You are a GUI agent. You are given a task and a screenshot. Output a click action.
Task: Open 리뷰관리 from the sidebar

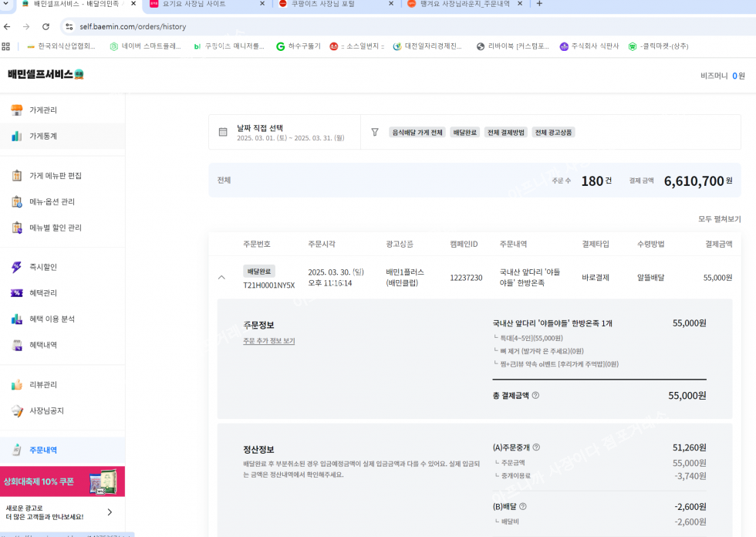[42, 385]
